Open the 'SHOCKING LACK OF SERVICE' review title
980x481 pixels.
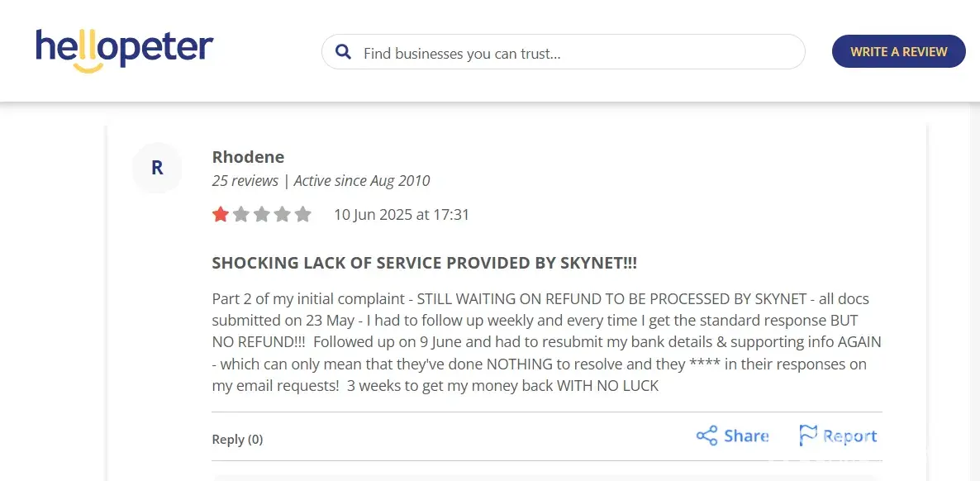(x=424, y=264)
